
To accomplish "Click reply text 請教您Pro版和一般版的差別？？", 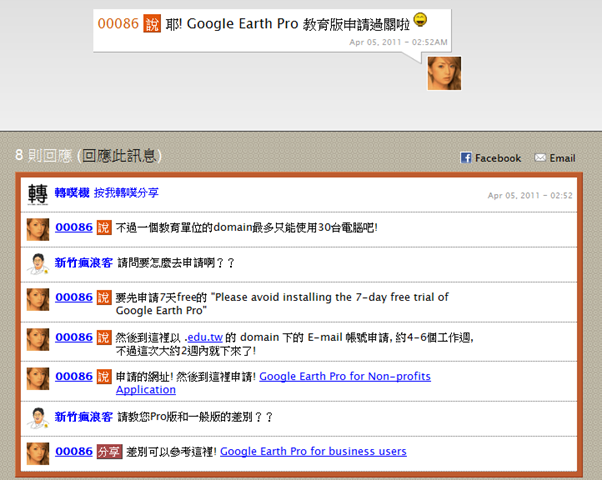I will tap(195, 417).
